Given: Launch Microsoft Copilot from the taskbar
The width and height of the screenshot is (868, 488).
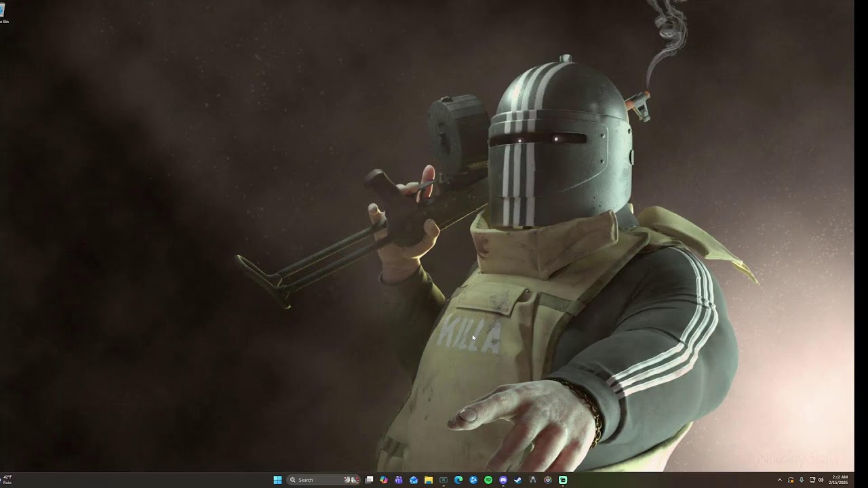Looking at the screenshot, I should point(384,480).
